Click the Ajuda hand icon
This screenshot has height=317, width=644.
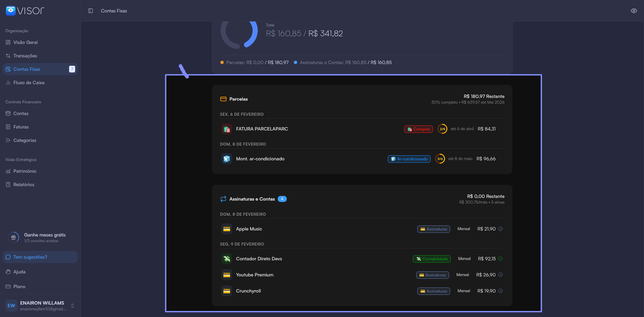pos(8,272)
